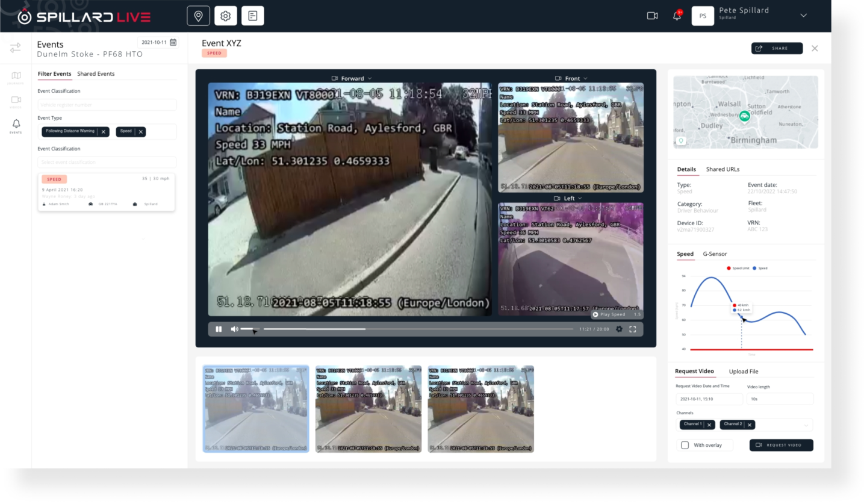Open the Left camera dropdown
Screen dimensions: 867x504
pos(569,198)
